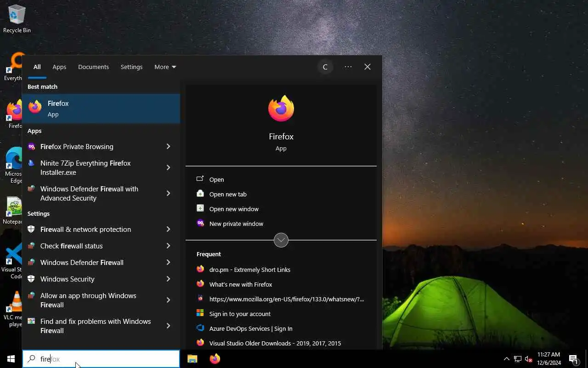Image resolution: width=588 pixels, height=368 pixels.
Task: Click Open new window icon
Action: pos(200,208)
